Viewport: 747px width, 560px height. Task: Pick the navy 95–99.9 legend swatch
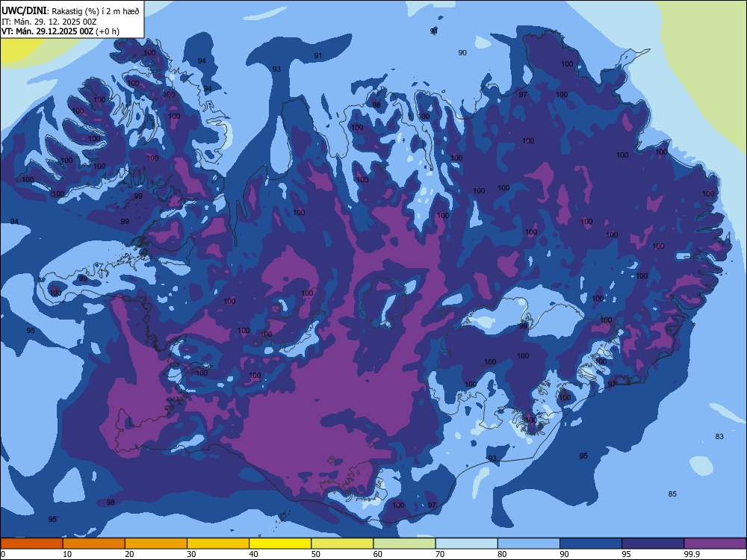pyautogui.click(x=653, y=544)
